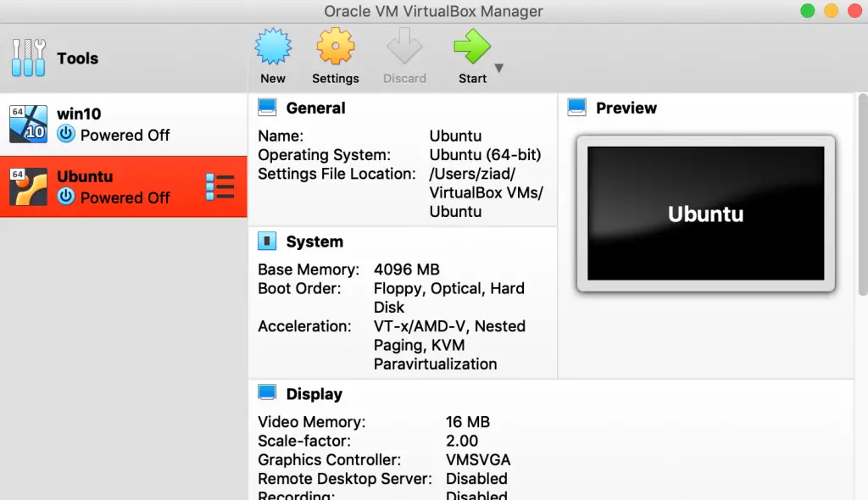Screen dimensions: 868x500
Task: Click Remote Desktop Server Disabled value
Action: click(x=476, y=479)
